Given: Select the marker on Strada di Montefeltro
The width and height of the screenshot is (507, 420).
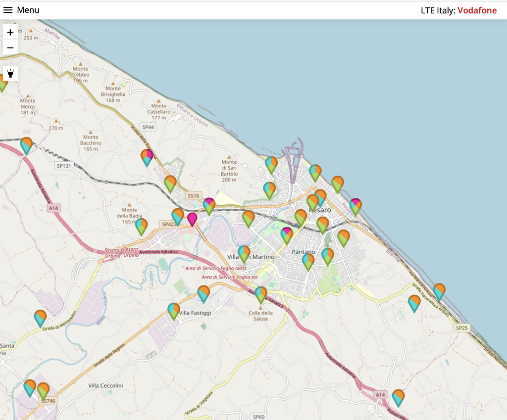Looking at the screenshot, I should pyautogui.click(x=40, y=318).
